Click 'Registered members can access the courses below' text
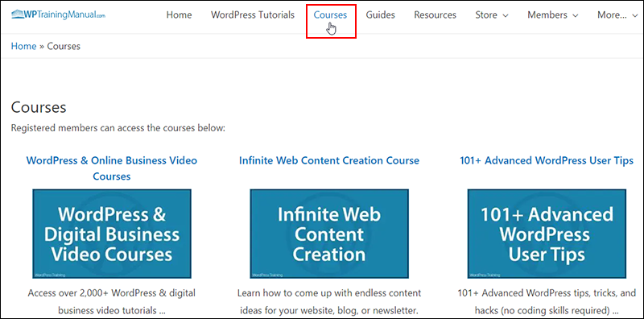The image size is (644, 319). [x=118, y=128]
